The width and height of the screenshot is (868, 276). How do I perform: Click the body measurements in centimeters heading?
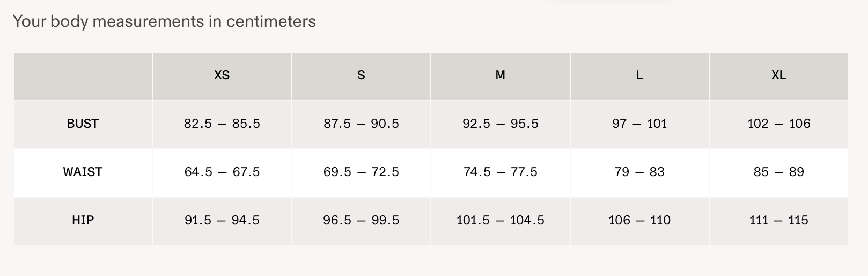[x=164, y=22]
